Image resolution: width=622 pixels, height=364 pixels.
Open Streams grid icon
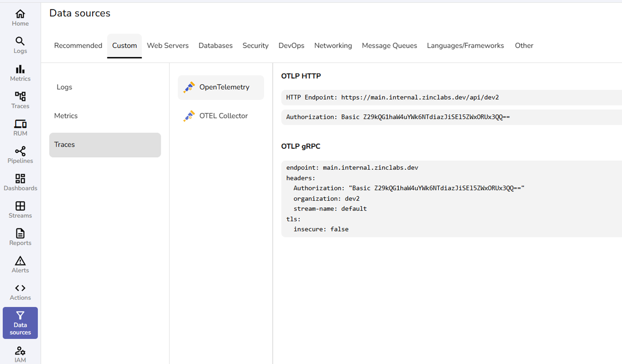[x=20, y=206]
